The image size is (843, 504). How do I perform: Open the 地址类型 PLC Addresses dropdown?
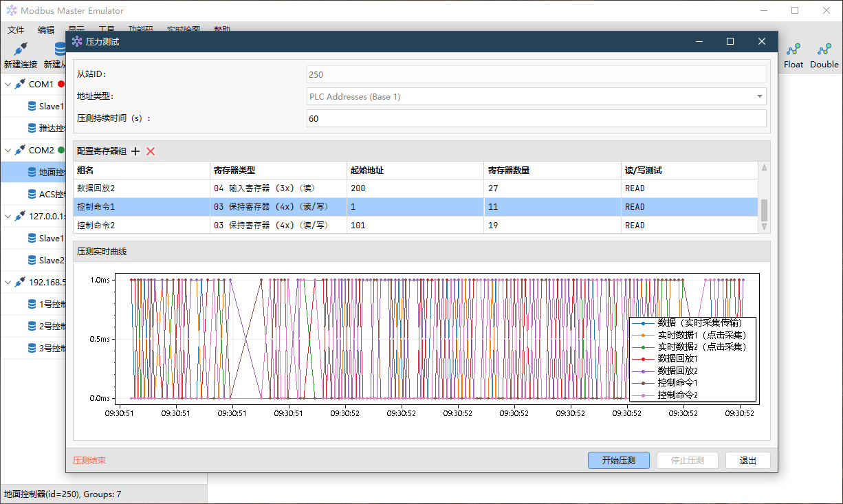[x=536, y=97]
